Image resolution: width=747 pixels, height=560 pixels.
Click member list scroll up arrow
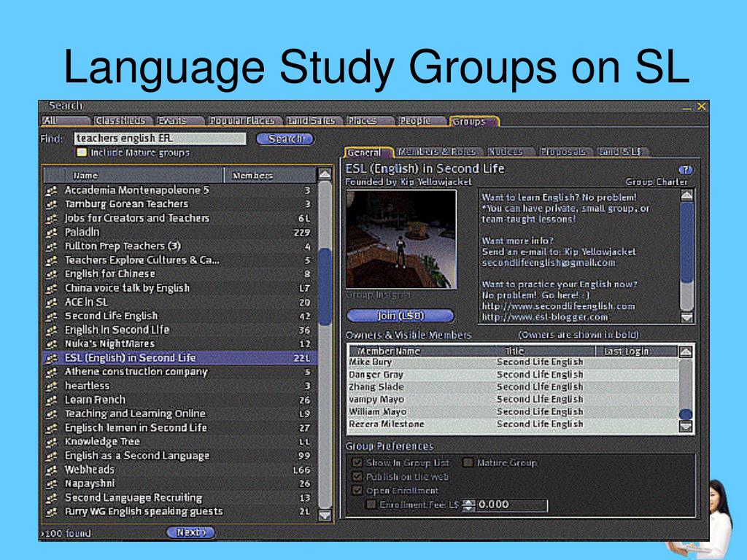point(686,352)
